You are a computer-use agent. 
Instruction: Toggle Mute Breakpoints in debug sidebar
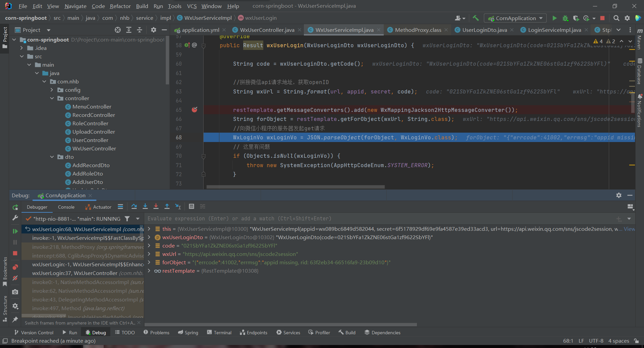tap(15, 278)
